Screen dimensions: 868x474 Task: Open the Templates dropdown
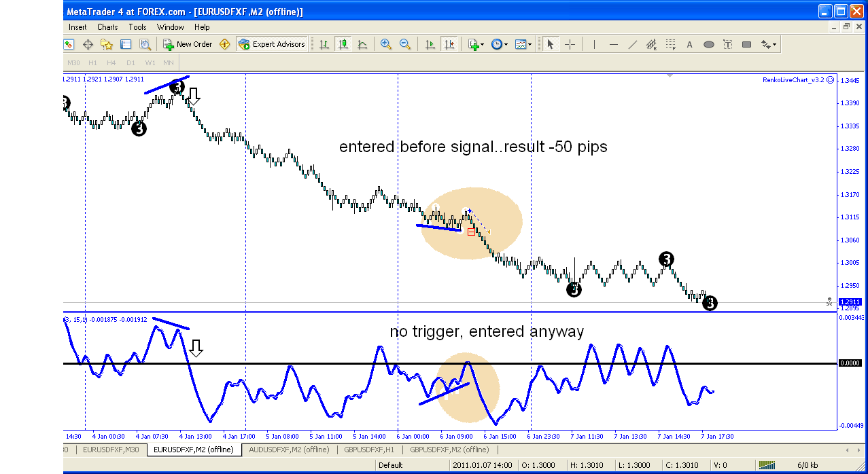click(x=523, y=44)
